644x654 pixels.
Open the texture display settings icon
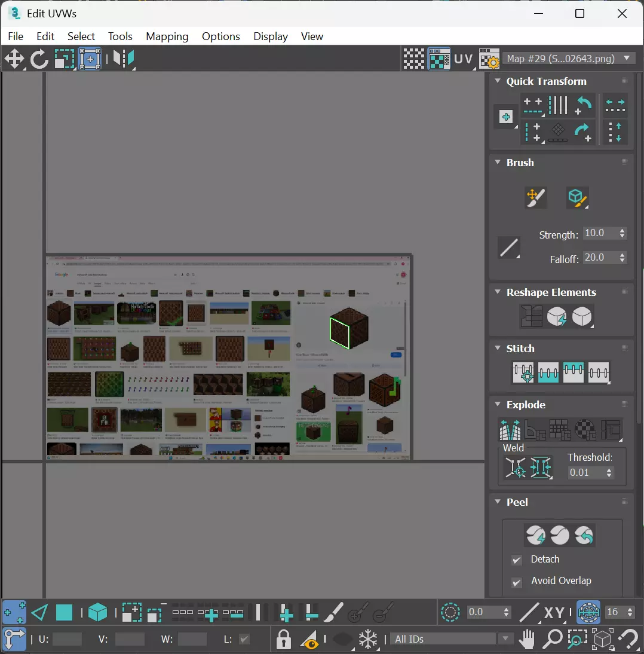coord(489,59)
